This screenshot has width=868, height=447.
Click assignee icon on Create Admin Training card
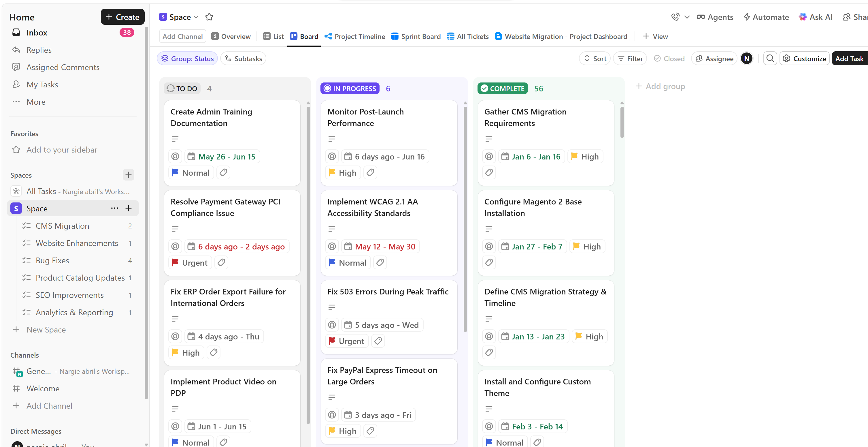(175, 156)
